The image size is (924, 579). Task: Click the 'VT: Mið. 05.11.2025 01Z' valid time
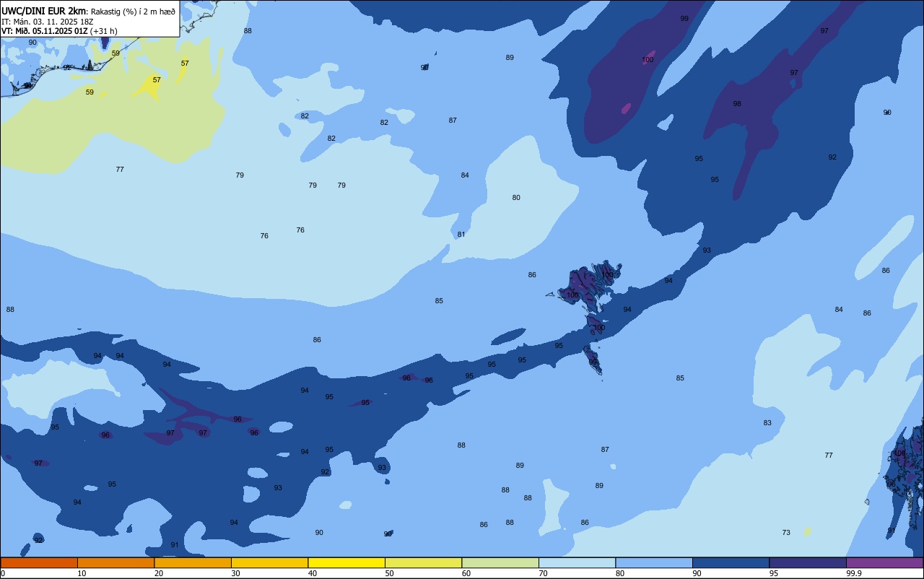(x=44, y=31)
